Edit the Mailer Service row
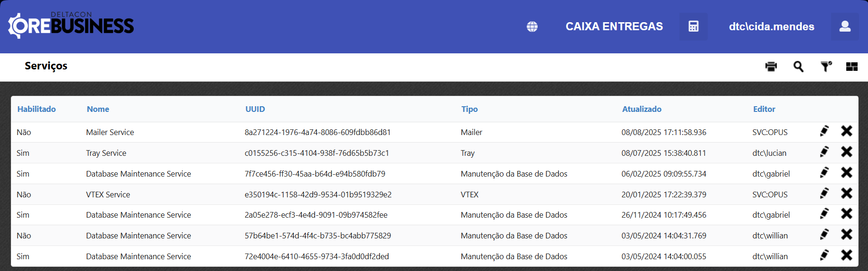This screenshot has height=271, width=868. point(824,131)
